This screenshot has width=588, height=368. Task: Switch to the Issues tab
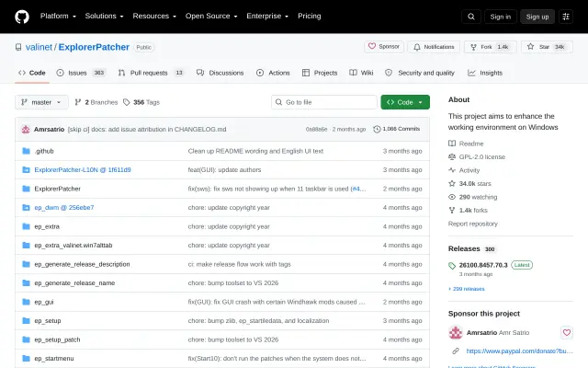coord(81,73)
